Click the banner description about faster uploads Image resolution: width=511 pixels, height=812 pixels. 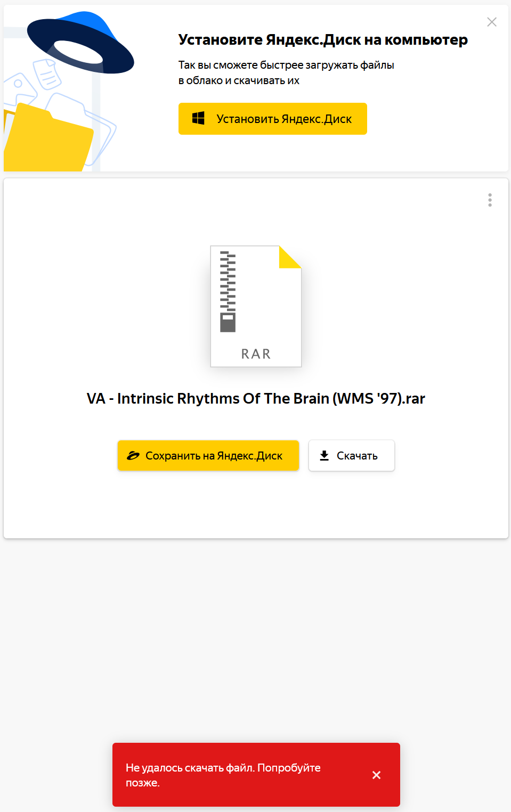point(286,72)
